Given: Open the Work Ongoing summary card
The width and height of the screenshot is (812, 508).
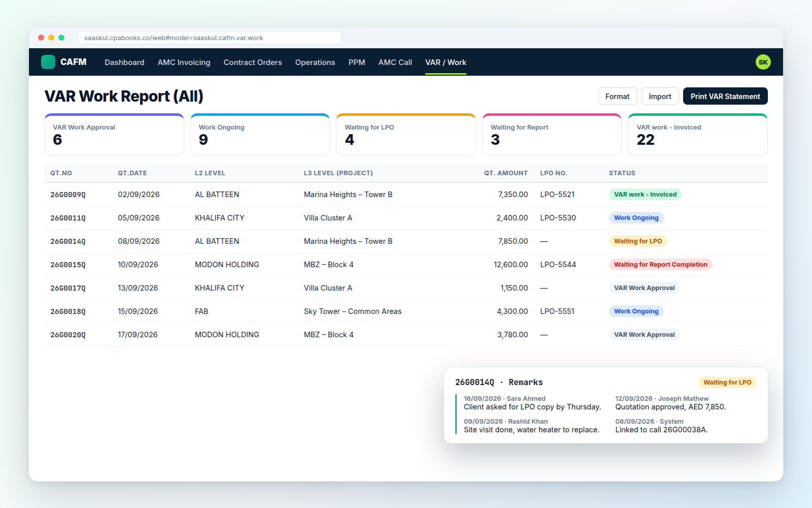Looking at the screenshot, I should click(260, 135).
